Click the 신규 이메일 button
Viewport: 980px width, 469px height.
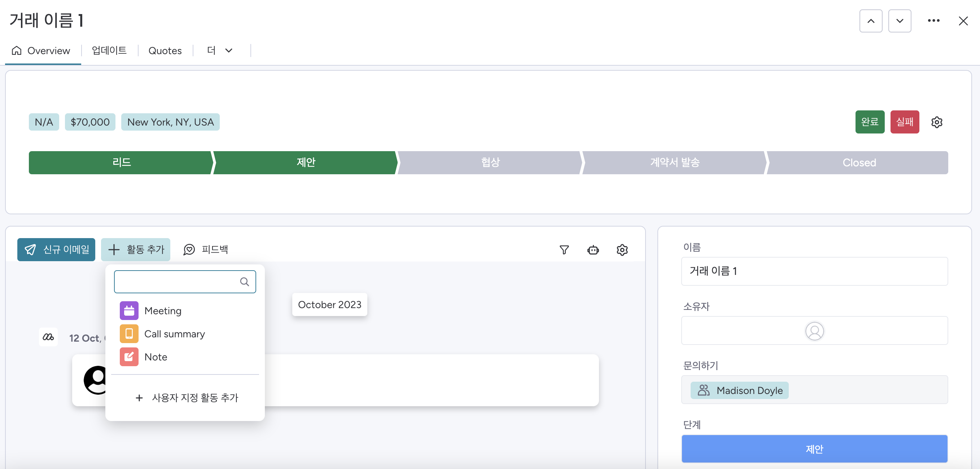pos(56,250)
